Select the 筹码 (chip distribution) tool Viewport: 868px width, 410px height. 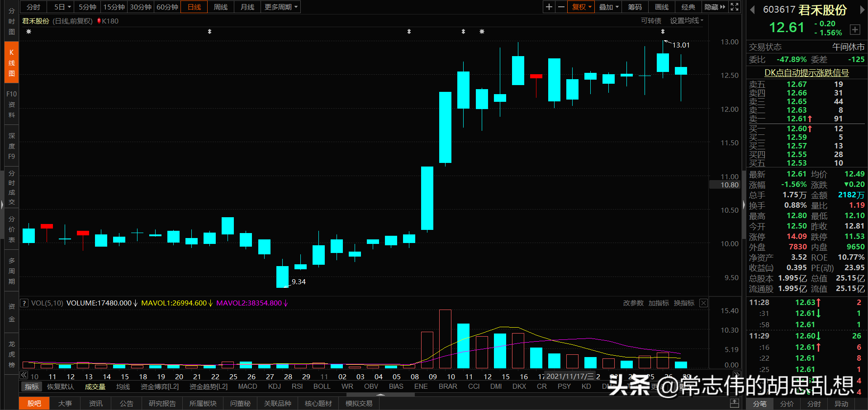pyautogui.click(x=634, y=7)
